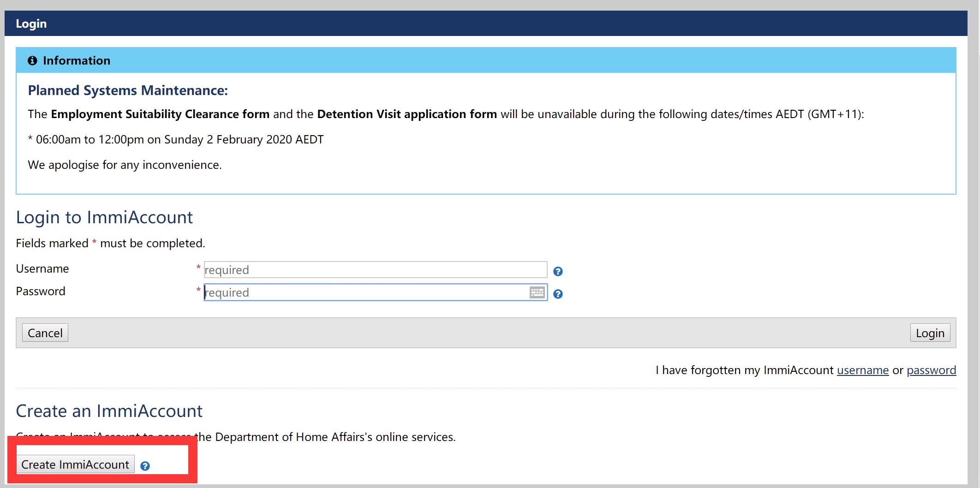Click the Create an ImmiAccount heading

coord(109,411)
